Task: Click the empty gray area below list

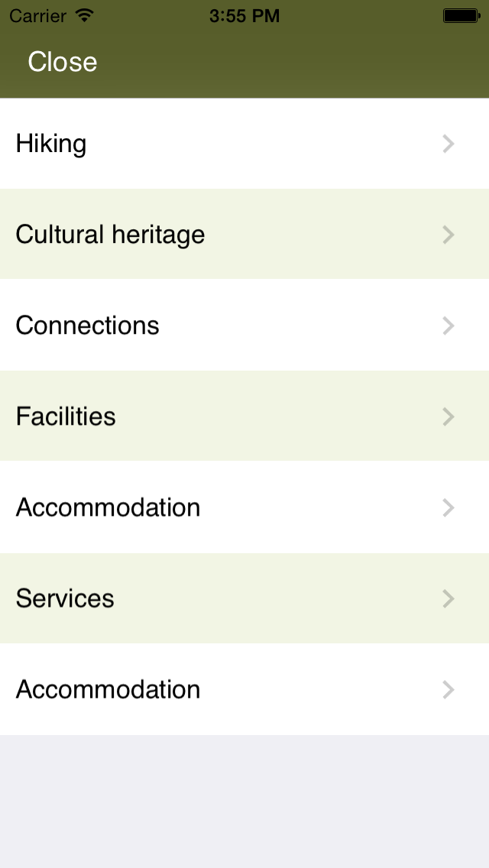Action: point(244,801)
